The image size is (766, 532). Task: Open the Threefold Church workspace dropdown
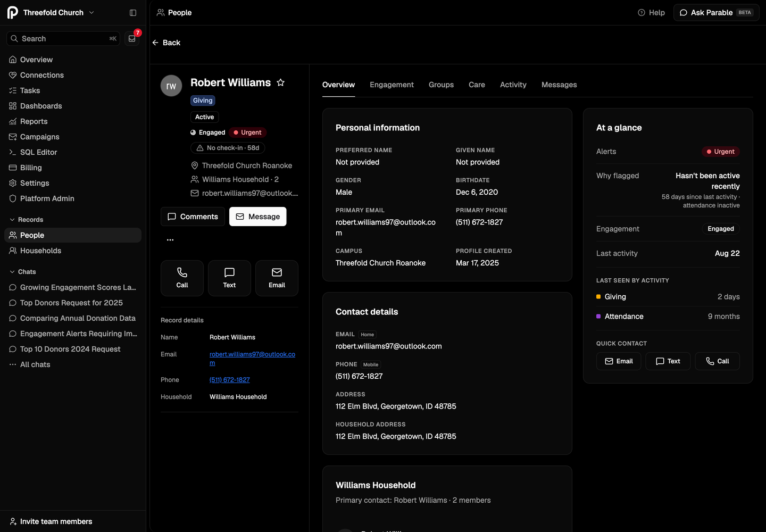pos(51,13)
